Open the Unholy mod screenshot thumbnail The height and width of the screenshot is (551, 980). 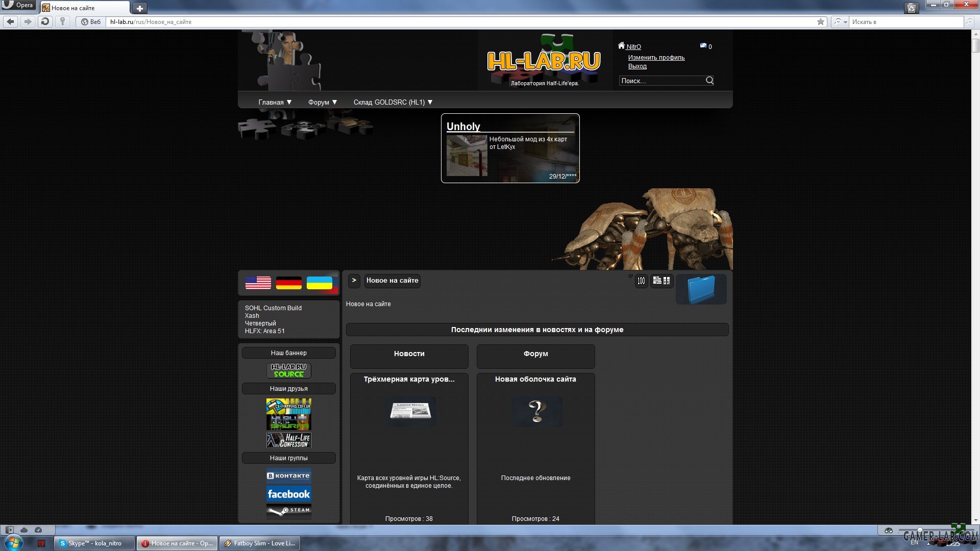(467, 156)
